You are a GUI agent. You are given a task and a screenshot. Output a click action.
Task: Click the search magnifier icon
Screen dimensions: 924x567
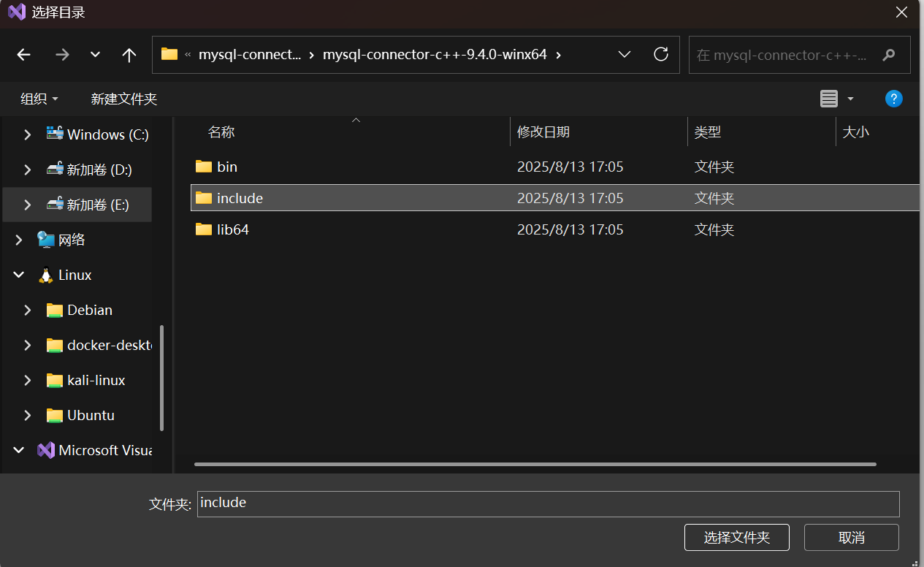(889, 55)
